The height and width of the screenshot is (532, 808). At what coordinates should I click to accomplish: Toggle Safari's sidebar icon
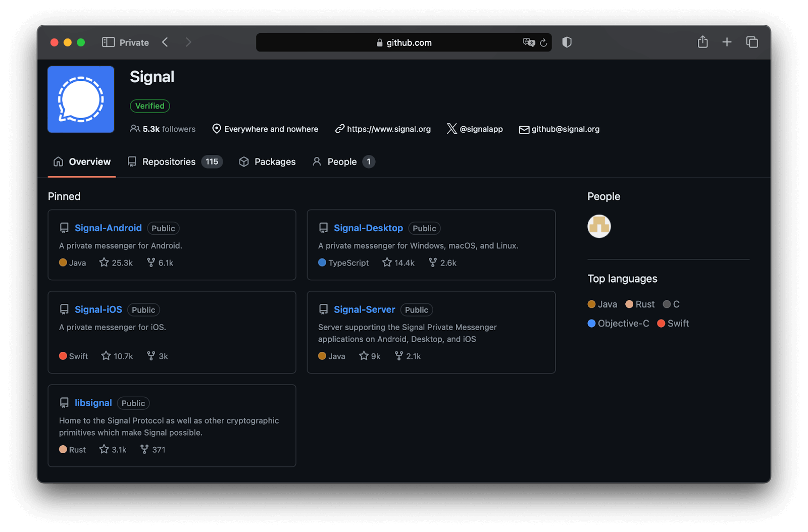pos(108,42)
